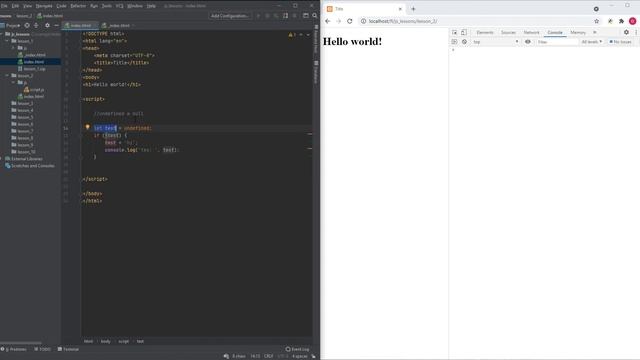
Task: Click the search everywhere magnifier in the IDE
Action: 315,16
